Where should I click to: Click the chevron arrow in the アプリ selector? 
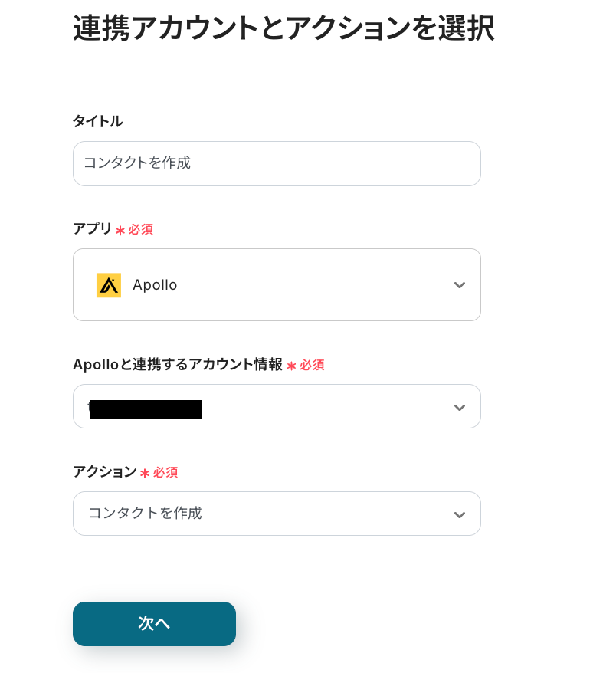(460, 285)
